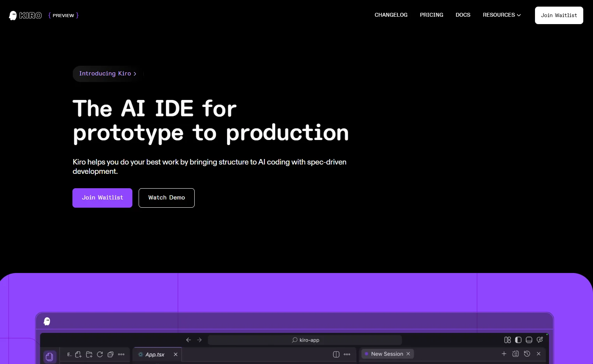
Task: Click the chat edit icon in IDE titlebar
Action: click(540, 340)
